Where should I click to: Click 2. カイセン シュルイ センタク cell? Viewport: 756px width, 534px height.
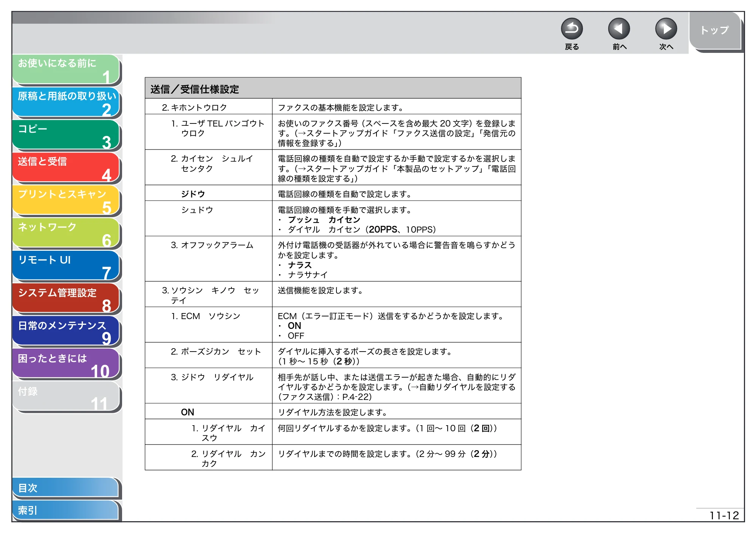click(x=209, y=167)
